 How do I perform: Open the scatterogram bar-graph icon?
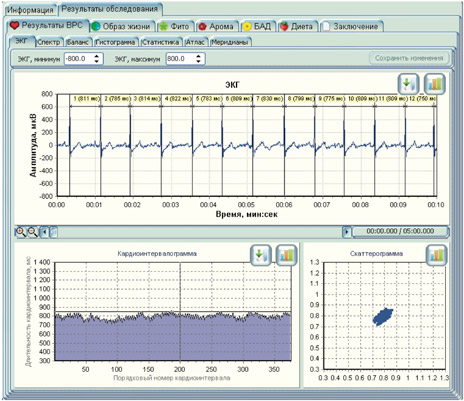tap(436, 256)
